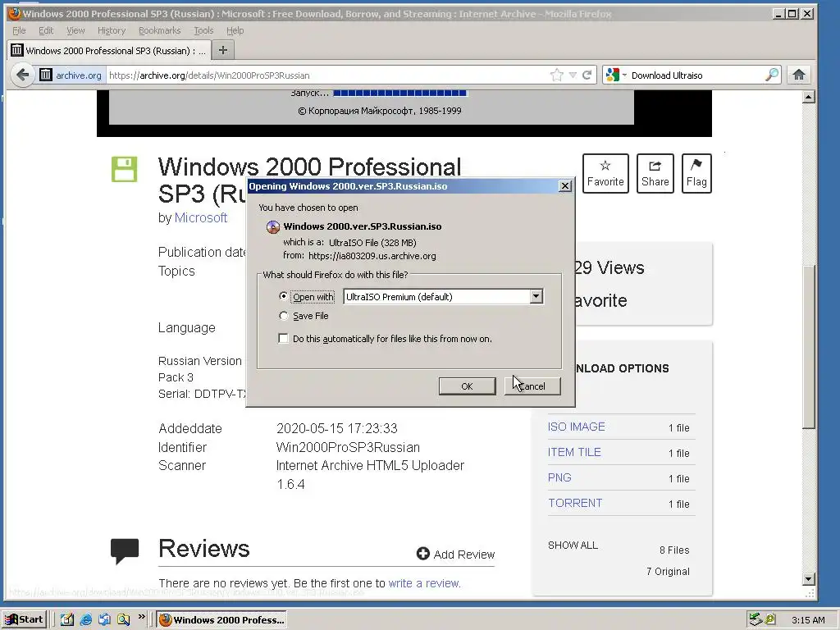The image size is (840, 630).
Task: Click the 8 Files count text
Action: coord(674,550)
